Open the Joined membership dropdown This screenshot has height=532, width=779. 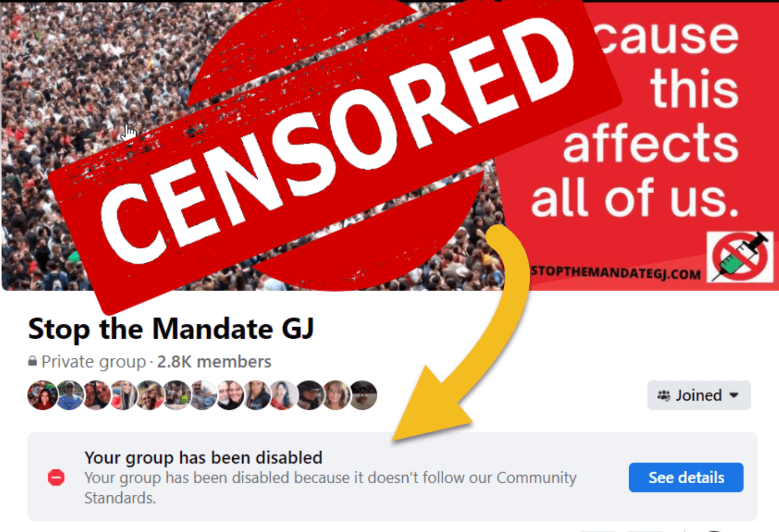[x=699, y=395]
